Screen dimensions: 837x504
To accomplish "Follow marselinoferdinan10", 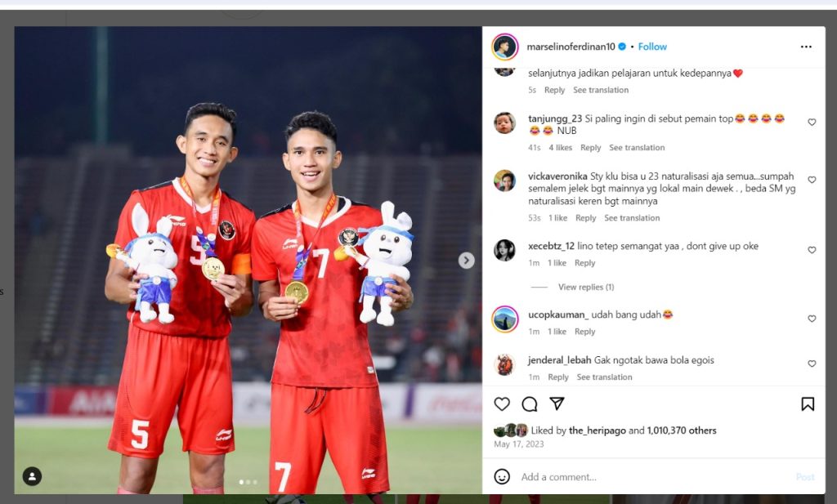I will pyautogui.click(x=652, y=47).
